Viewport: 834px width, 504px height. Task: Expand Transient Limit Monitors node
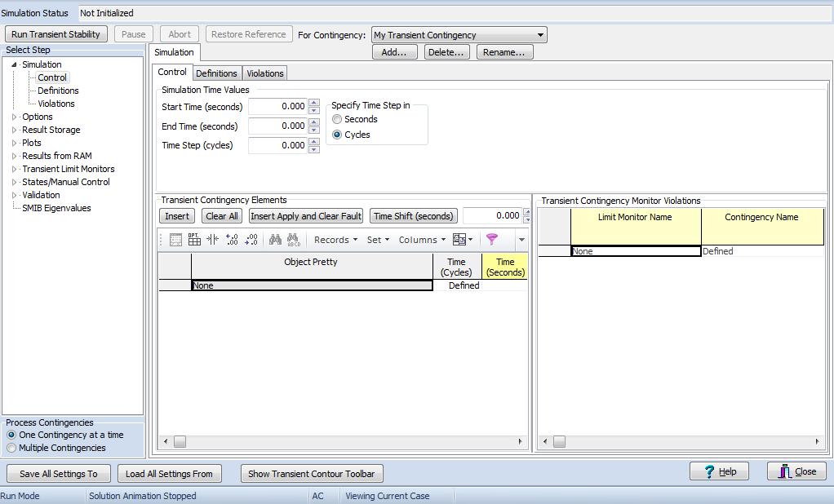click(15, 169)
